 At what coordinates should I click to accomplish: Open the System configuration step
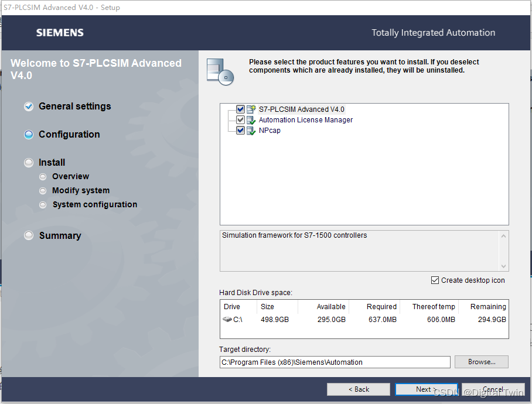tap(95, 204)
